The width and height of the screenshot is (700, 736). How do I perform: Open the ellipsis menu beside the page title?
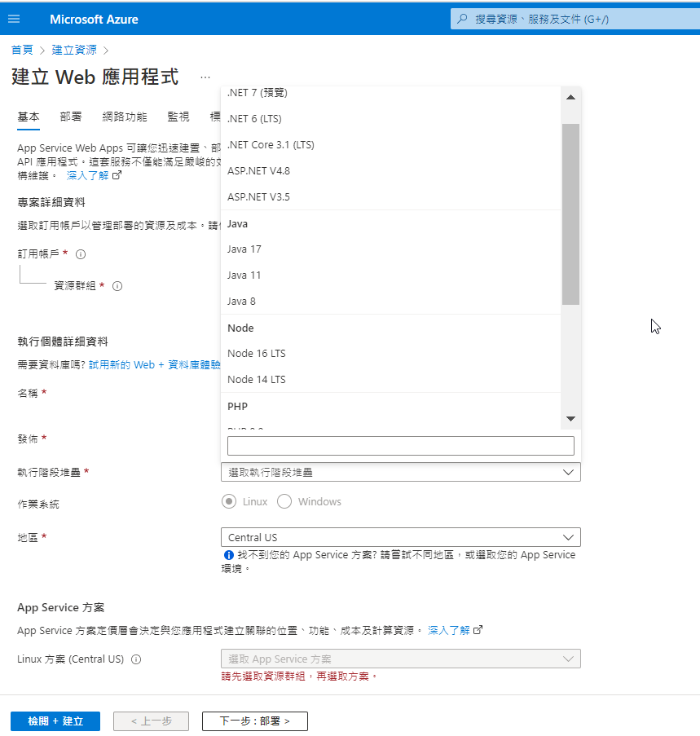tap(205, 77)
